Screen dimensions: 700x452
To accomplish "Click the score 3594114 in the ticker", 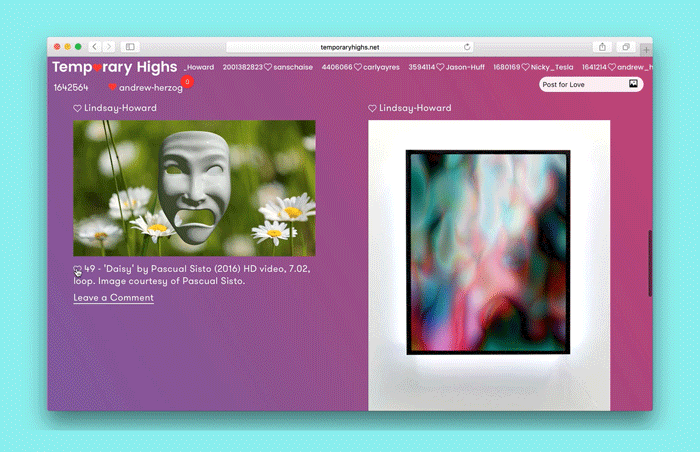I will point(421,67).
